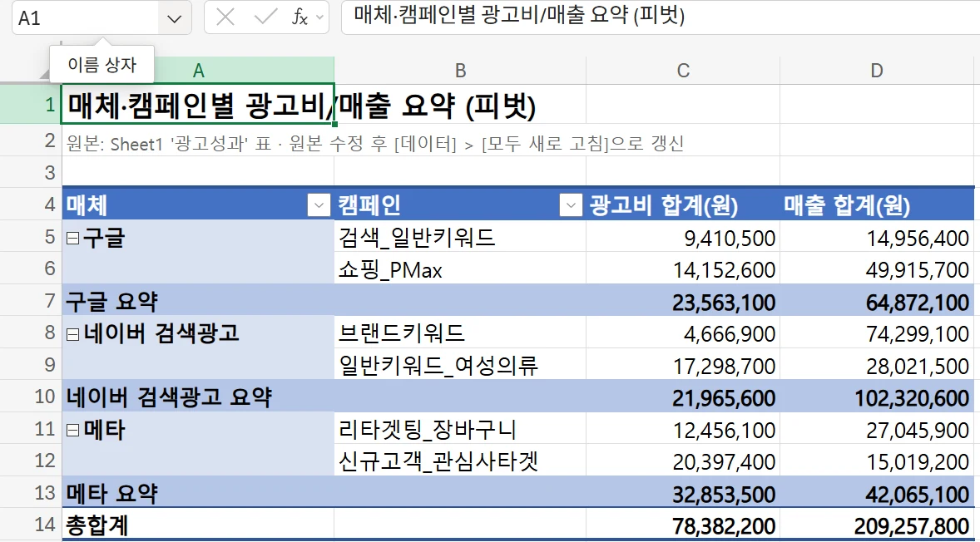Select column A header

tap(198, 71)
